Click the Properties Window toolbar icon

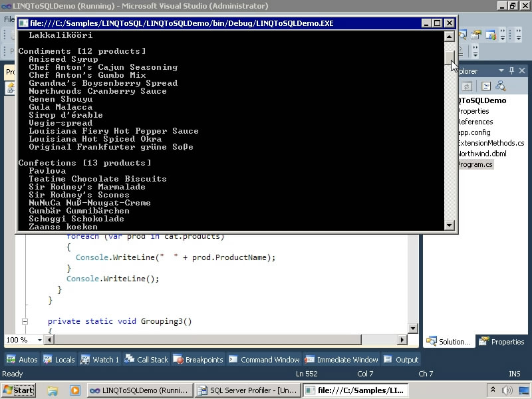pos(476,35)
